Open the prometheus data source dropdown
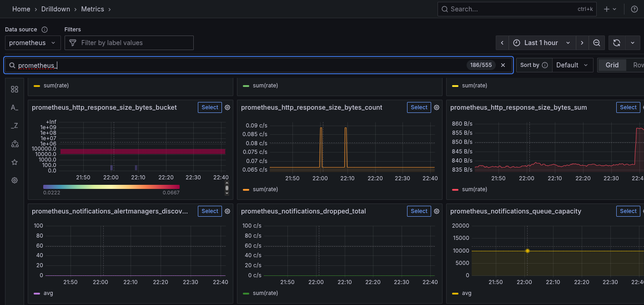 [x=33, y=43]
